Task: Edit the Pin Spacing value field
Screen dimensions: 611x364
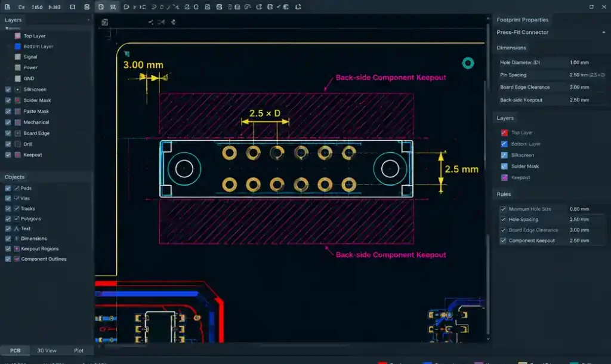Action: [x=586, y=75]
